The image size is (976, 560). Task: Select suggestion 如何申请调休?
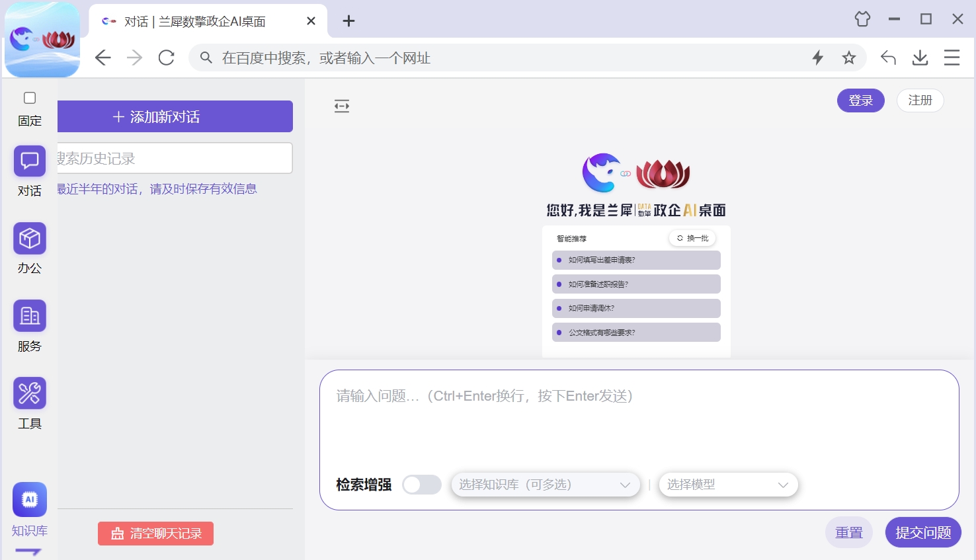pyautogui.click(x=636, y=308)
